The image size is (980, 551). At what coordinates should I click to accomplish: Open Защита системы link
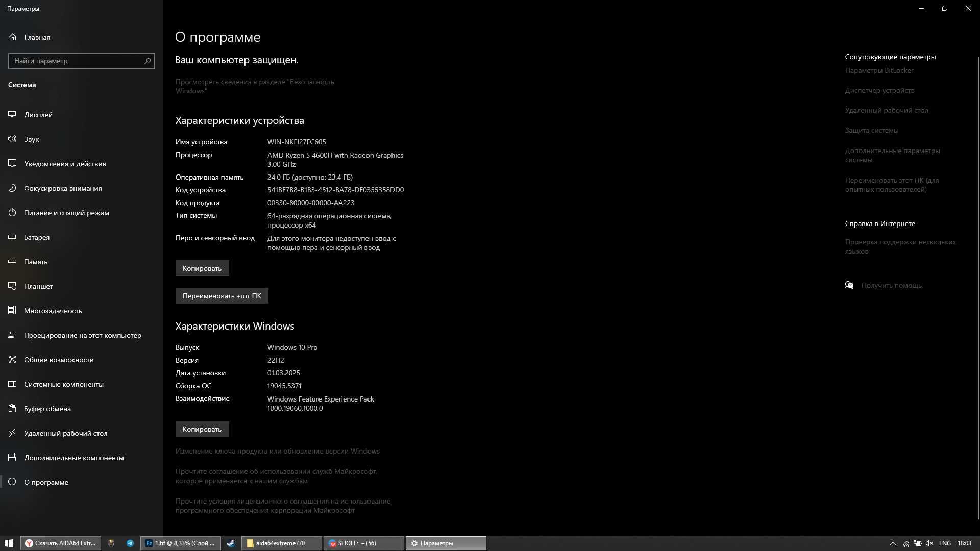pos(872,130)
